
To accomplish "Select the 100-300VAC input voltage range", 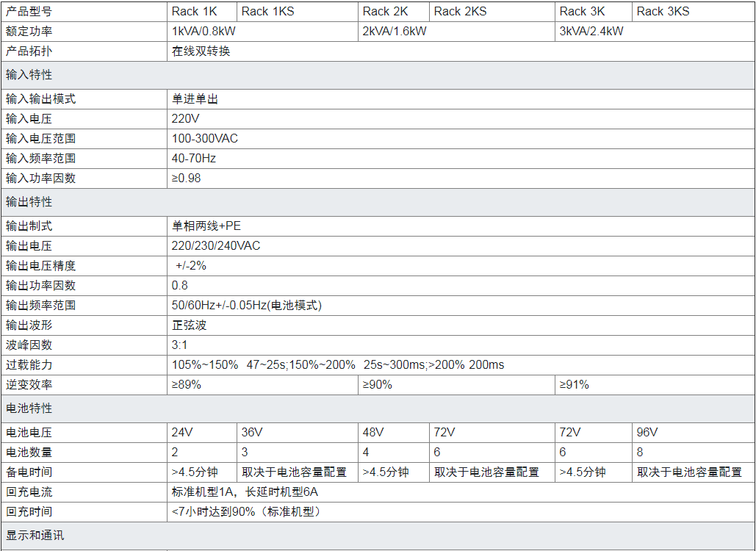I will 205,138.
